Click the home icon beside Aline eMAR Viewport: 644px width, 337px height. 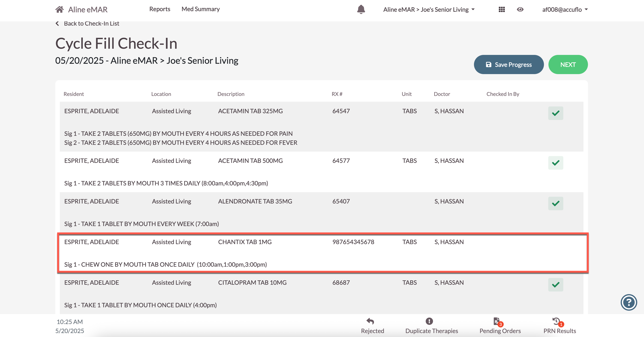(59, 10)
